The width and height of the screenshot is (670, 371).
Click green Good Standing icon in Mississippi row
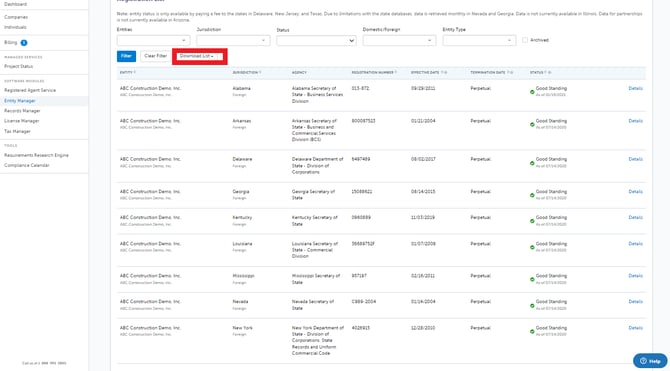click(x=532, y=280)
